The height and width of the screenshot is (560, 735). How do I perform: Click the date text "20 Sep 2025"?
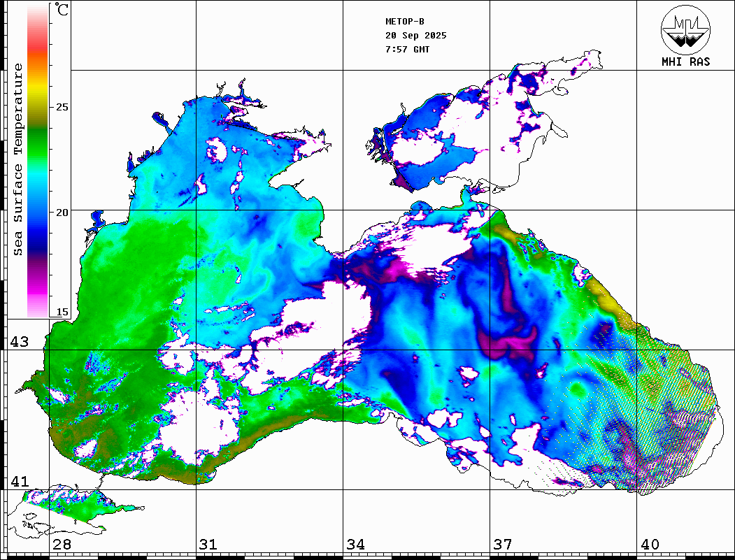[x=415, y=36]
